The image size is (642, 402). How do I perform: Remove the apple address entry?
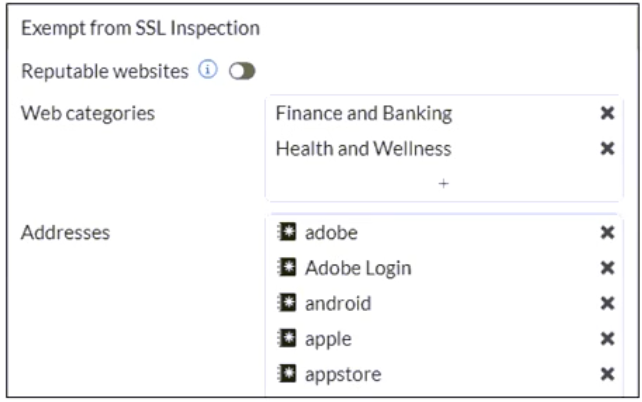pyautogui.click(x=606, y=339)
